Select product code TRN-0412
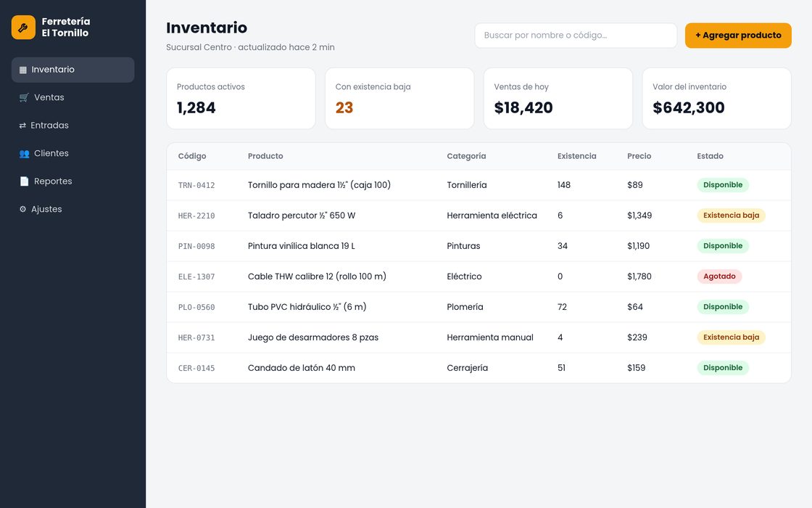The width and height of the screenshot is (812, 508). [196, 186]
